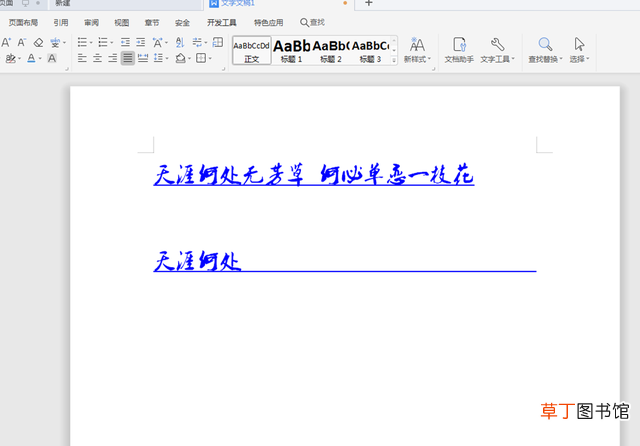This screenshot has width=640, height=446.
Task: Apply the 标题 2 style
Action: click(331, 50)
